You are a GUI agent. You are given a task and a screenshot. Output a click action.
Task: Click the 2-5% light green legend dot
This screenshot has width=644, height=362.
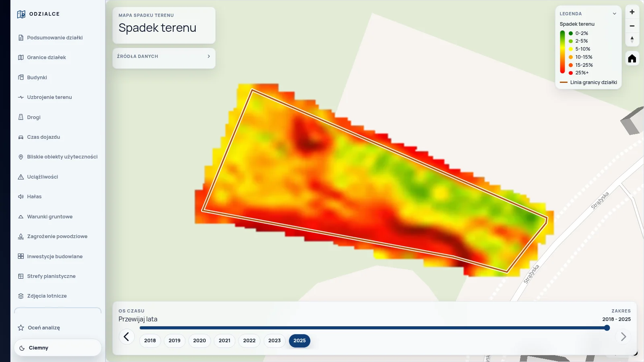pos(571,41)
